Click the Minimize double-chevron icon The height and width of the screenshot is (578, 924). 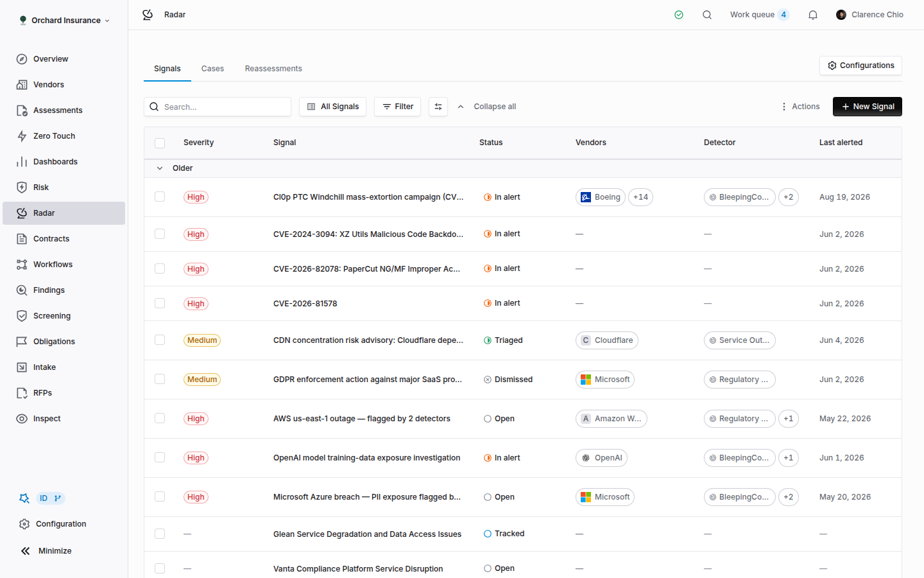tap(25, 551)
